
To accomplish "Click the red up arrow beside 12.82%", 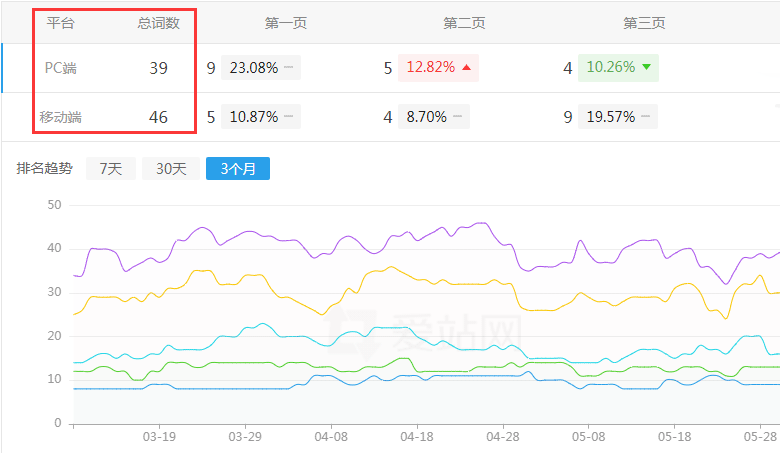I will click(466, 68).
